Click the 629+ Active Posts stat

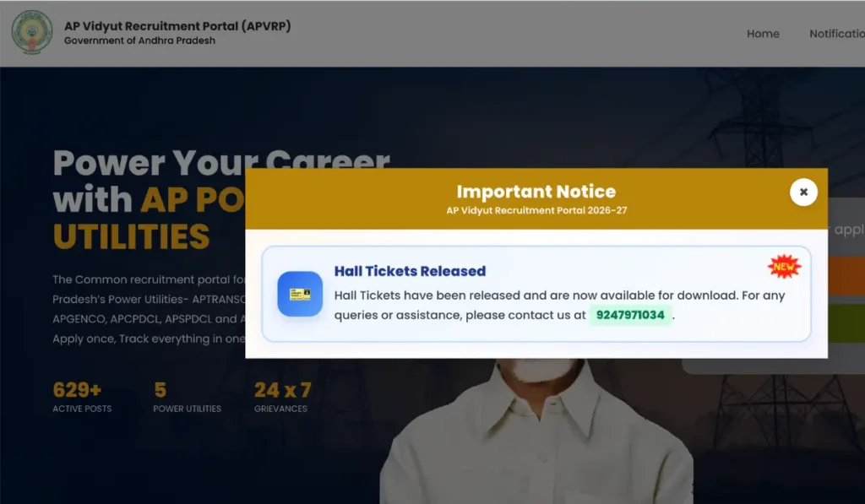pos(82,397)
